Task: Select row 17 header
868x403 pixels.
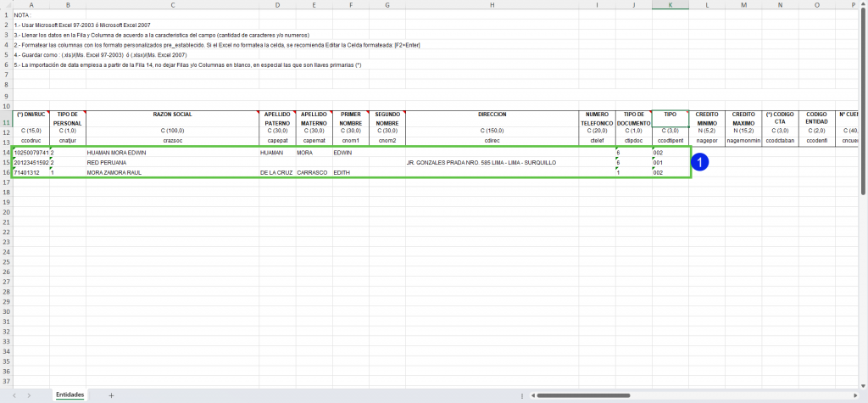Action: (x=6, y=182)
